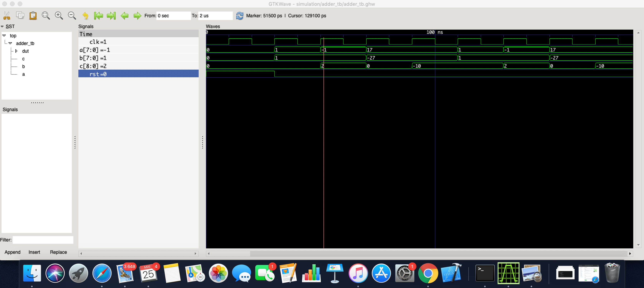The height and width of the screenshot is (288, 644).
Task: Click the Cut (scissors) toolbar icon
Action: coord(7,16)
